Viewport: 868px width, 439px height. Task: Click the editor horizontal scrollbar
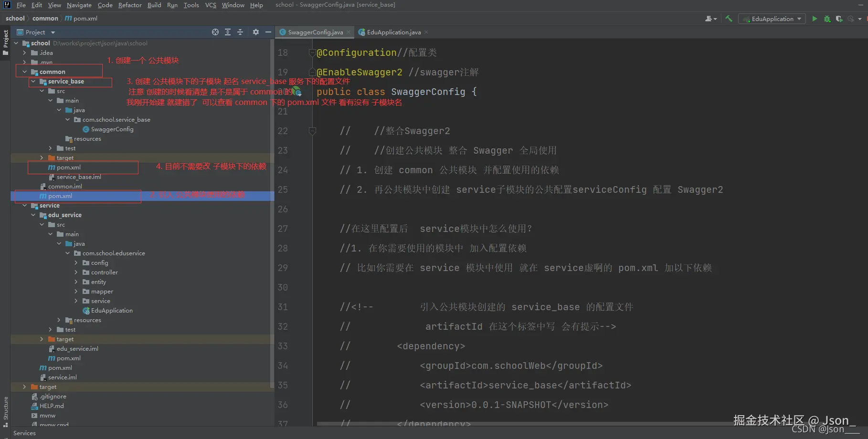pyautogui.click(x=525, y=424)
